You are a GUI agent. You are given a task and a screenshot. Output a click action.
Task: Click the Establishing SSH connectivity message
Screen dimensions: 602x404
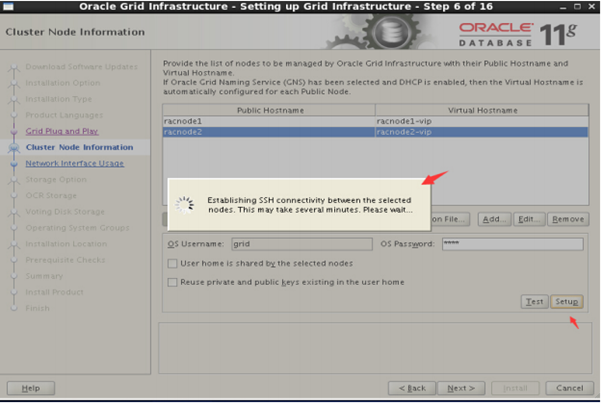click(310, 205)
